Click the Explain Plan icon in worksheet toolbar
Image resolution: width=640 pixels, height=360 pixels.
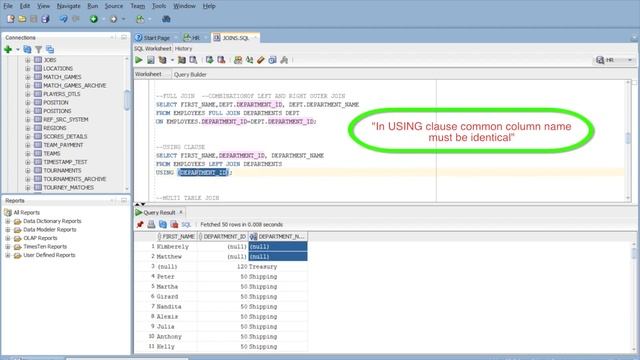163,60
